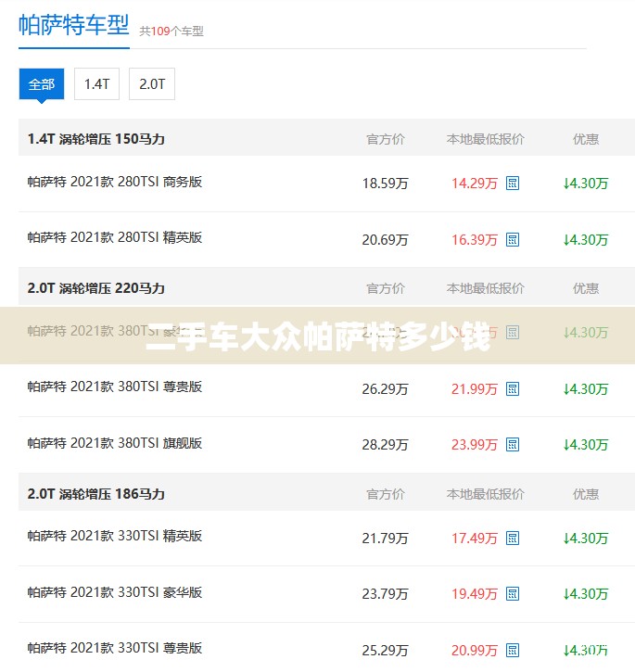Image resolution: width=635 pixels, height=672 pixels.
Task: Click the 帕萨特车型 heading
Action: coord(74,25)
